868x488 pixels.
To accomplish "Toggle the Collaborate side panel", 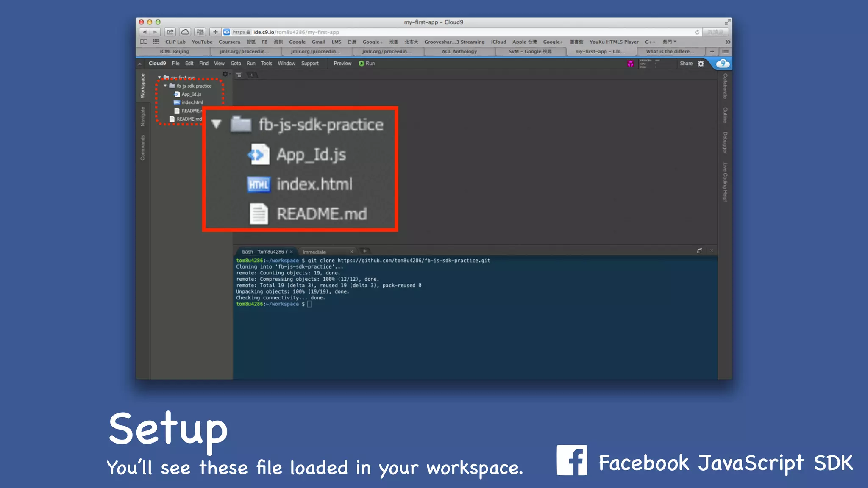I will [x=725, y=86].
